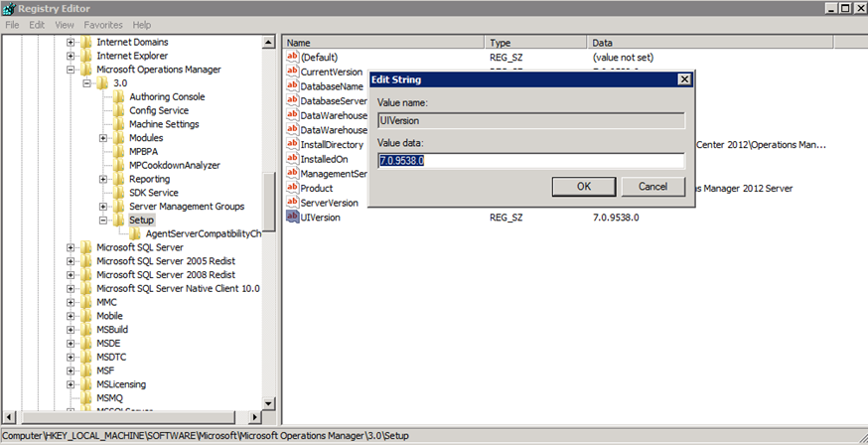Click the MPBPA folder icon
Image resolution: width=868 pixels, height=445 pixels.
[x=119, y=152]
